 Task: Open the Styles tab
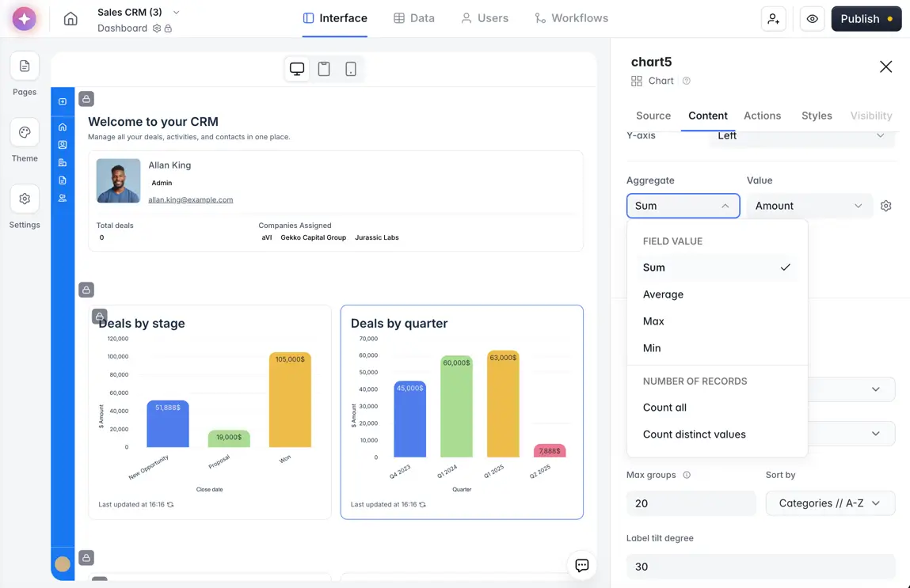click(817, 116)
